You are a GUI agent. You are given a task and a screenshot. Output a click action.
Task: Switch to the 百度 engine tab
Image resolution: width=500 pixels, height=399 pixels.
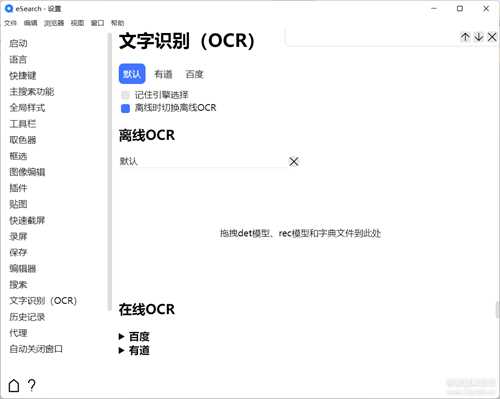click(x=194, y=74)
